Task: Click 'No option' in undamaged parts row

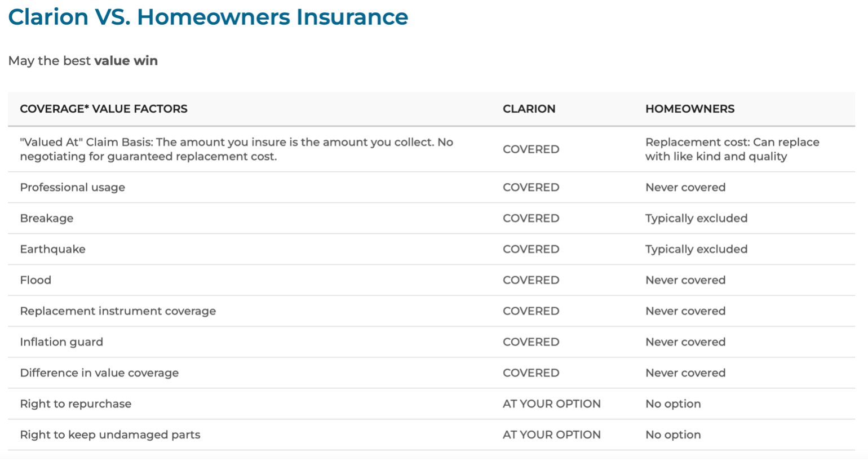Action: [x=673, y=435]
